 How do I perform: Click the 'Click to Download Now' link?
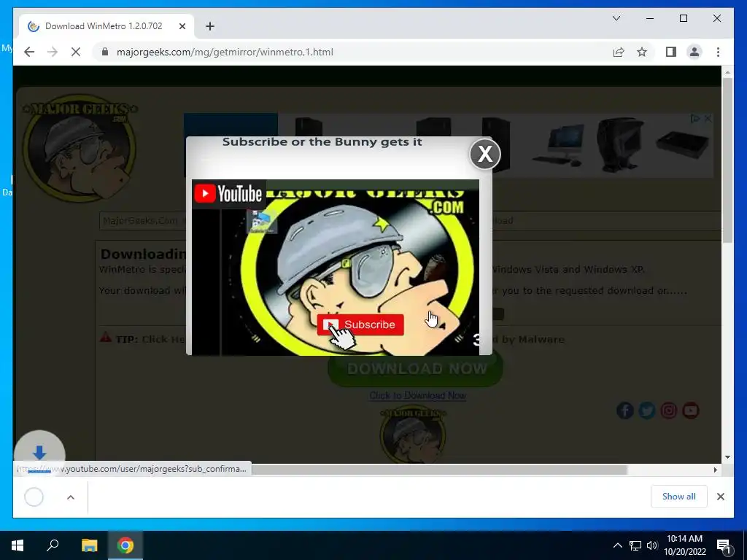[418, 395]
